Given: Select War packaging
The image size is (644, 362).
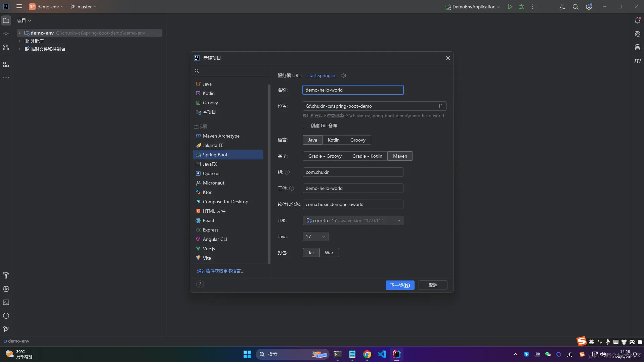Looking at the screenshot, I should 329,253.
